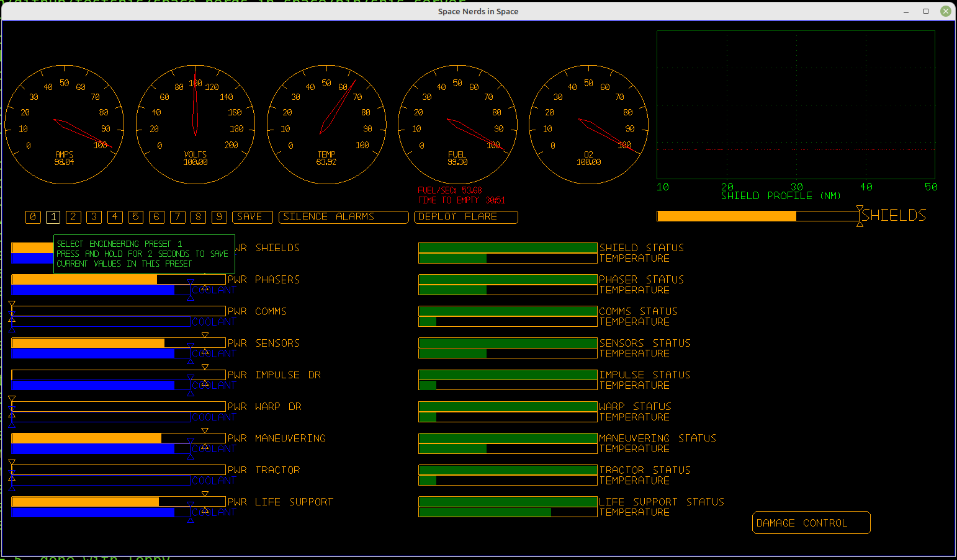Click the VOLTS gauge
957x560 pixels.
[x=195, y=125]
